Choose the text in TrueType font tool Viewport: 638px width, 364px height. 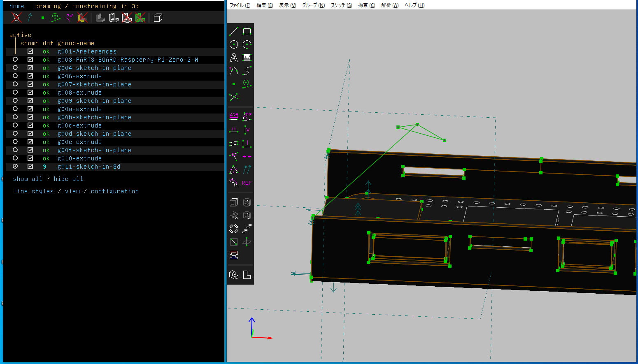tap(234, 58)
